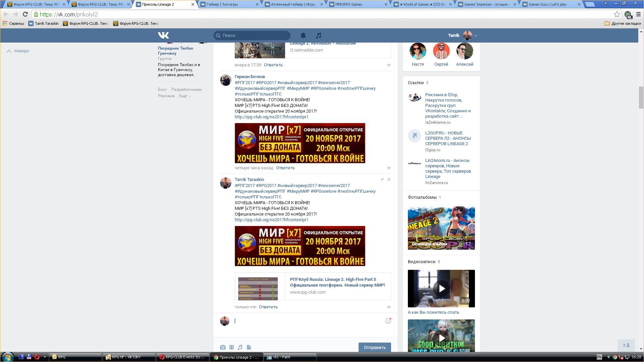Switch to vk1 - Paint in taskbar
The height and width of the screenshot is (362, 644).
click(x=290, y=357)
